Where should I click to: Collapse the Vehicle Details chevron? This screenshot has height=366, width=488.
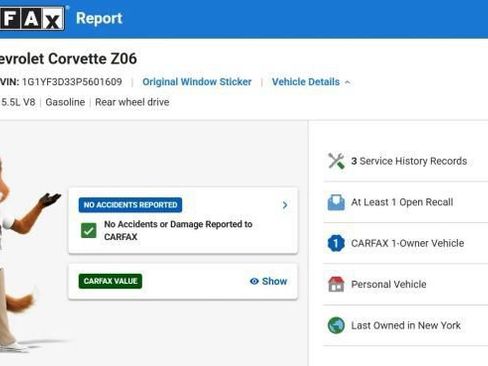tap(347, 82)
